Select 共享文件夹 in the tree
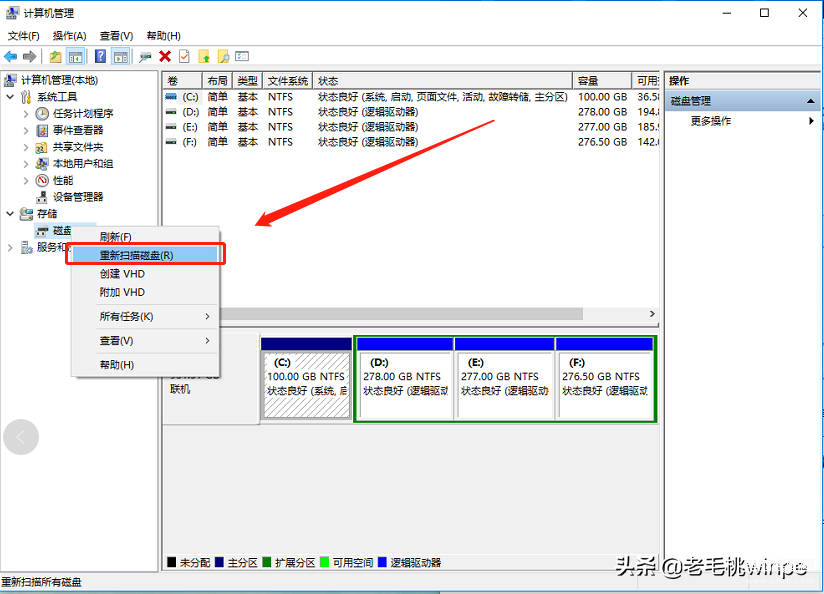Image resolution: width=824 pixels, height=594 pixels. point(78,147)
